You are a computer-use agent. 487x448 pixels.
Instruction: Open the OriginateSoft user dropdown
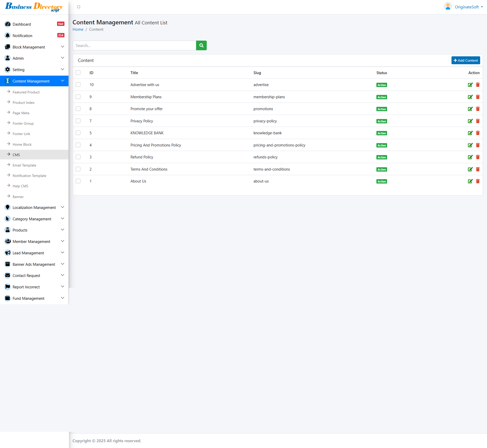[x=466, y=7]
